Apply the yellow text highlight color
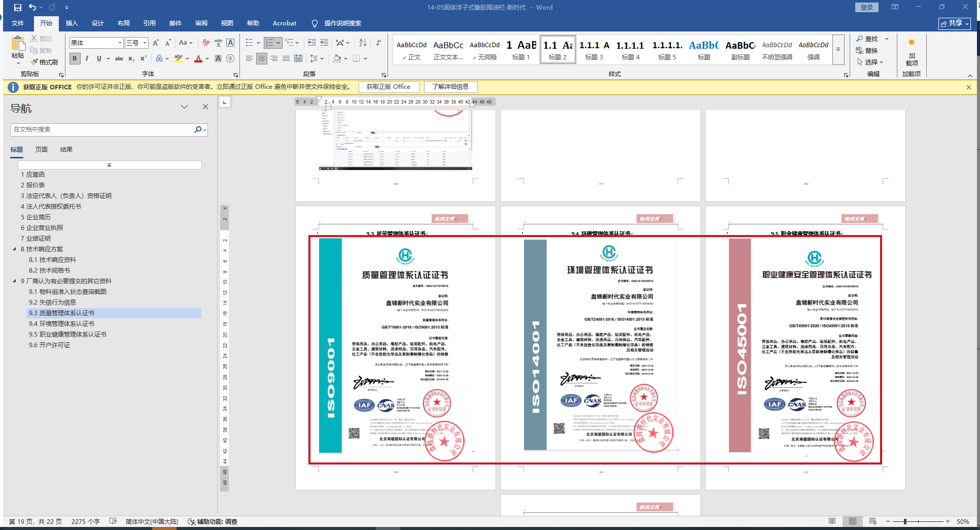The width and height of the screenshot is (980, 530). 179,59
